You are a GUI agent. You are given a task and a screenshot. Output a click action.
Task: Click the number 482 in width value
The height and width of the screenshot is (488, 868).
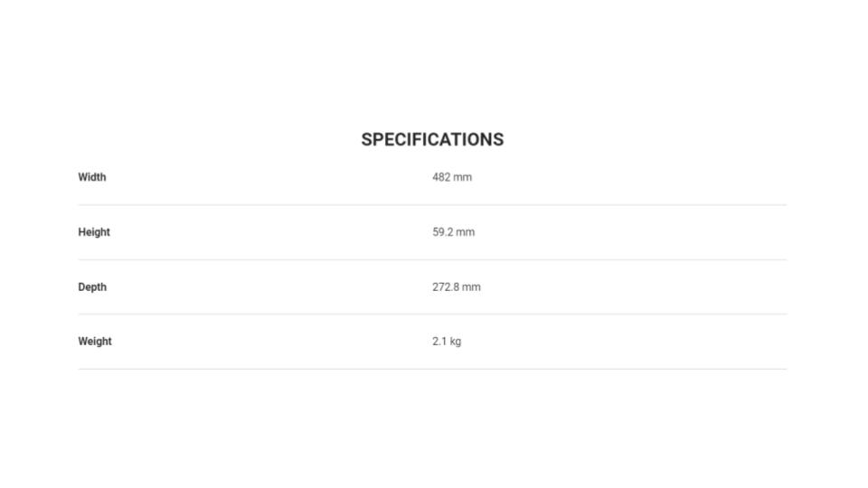tap(441, 177)
